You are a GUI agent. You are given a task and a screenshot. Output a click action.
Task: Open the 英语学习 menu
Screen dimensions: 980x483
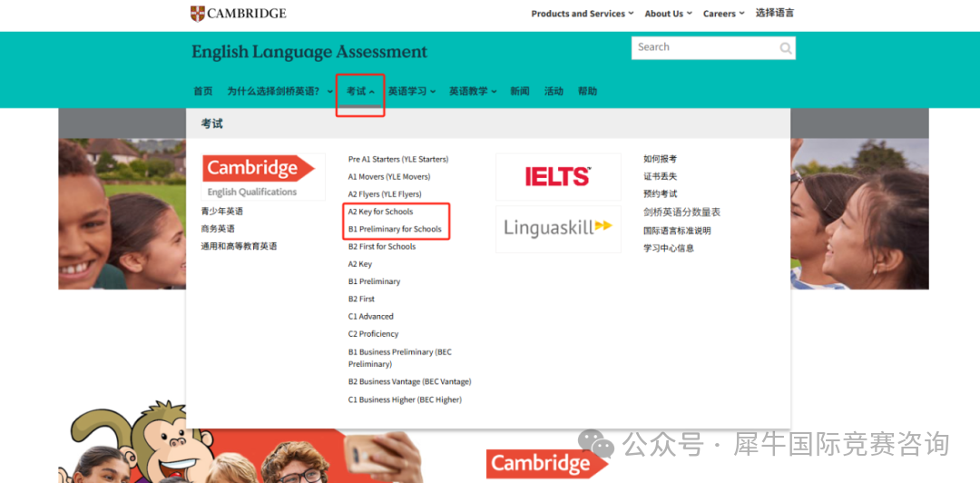tap(411, 92)
